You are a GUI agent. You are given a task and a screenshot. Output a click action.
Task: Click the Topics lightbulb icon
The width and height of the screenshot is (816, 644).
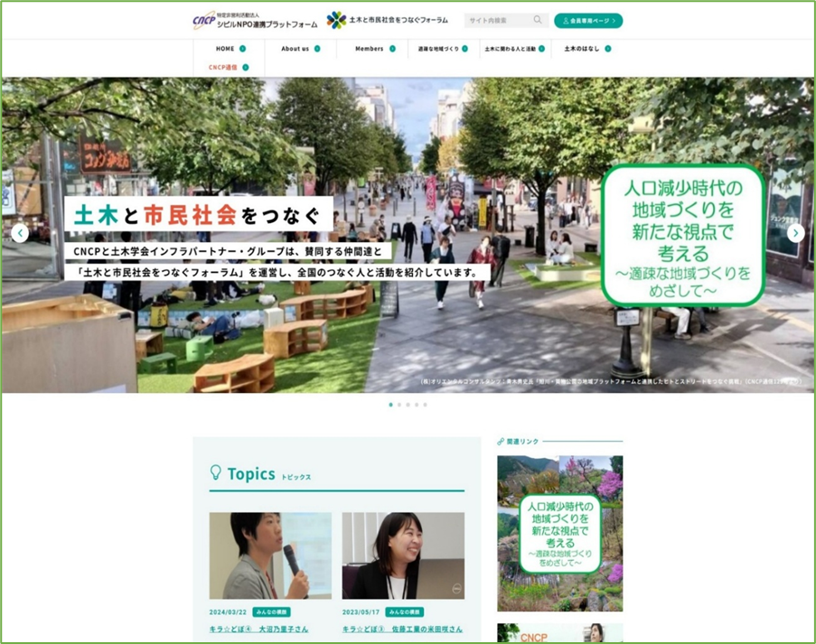216,472
